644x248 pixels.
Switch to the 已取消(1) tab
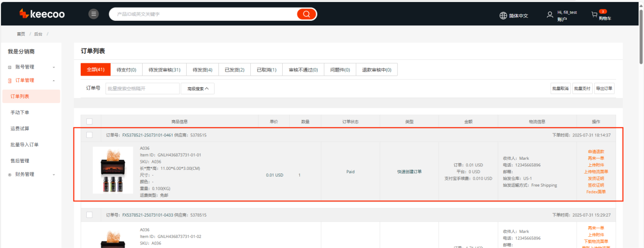[x=266, y=70]
